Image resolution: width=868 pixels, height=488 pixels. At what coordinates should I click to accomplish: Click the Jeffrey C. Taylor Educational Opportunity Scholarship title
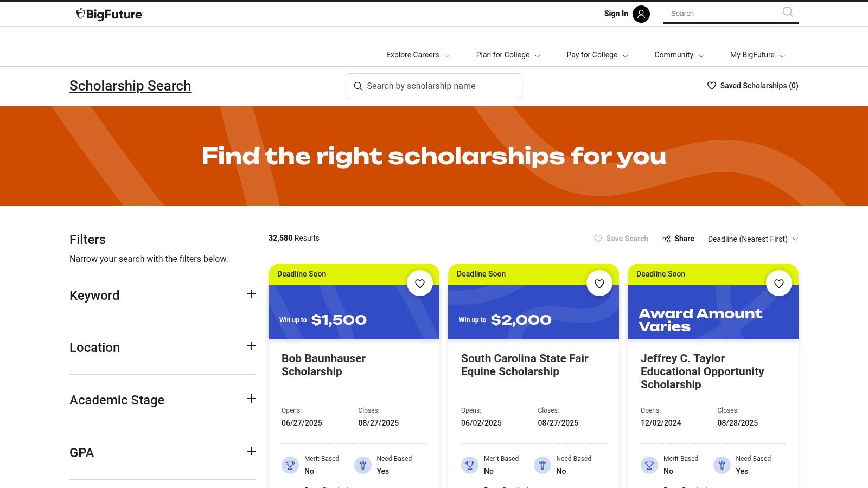[x=703, y=371]
